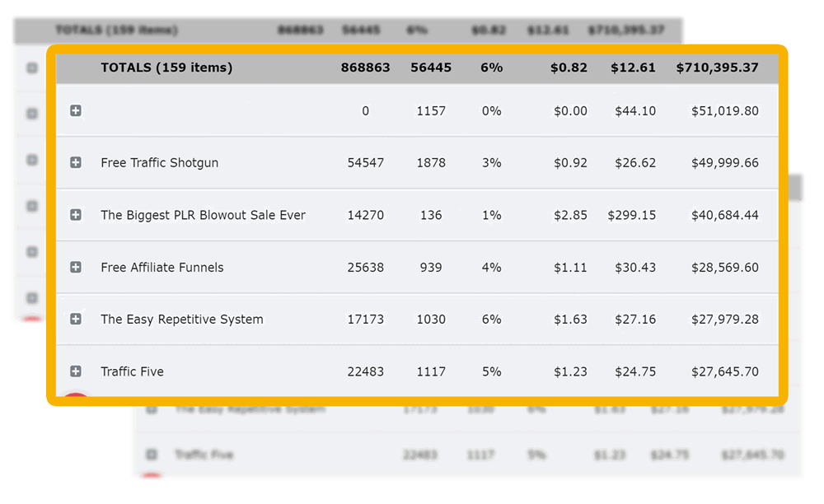
Task: Click plus icon on the unnamed first row
Action: point(76,110)
